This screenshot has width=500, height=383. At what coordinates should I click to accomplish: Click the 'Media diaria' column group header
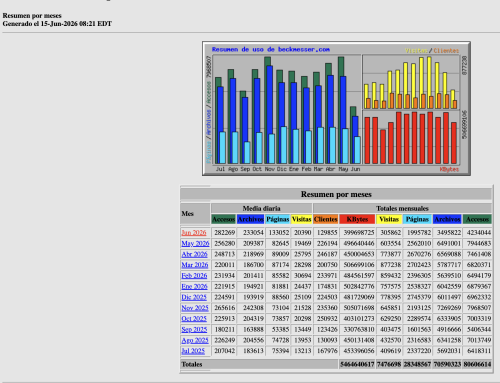(261, 208)
